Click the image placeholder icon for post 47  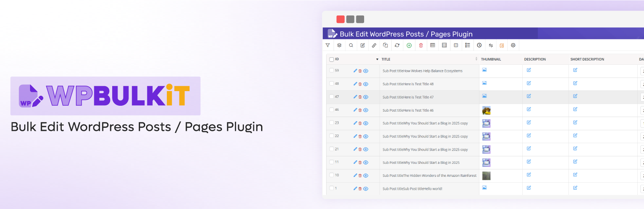(x=484, y=96)
